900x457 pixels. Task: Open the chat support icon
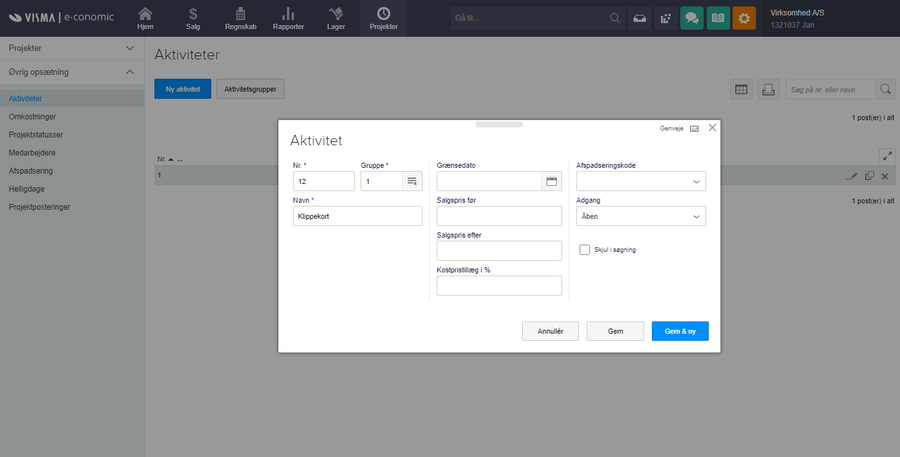[x=691, y=18]
